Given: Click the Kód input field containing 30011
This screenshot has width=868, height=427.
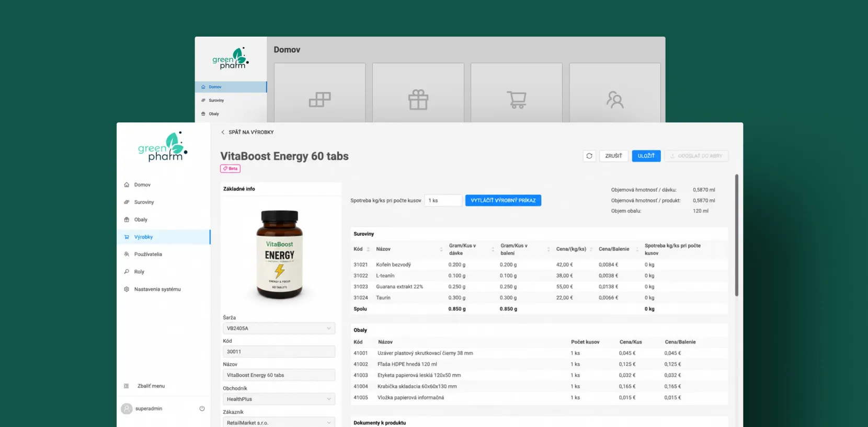Looking at the screenshot, I should tap(279, 352).
